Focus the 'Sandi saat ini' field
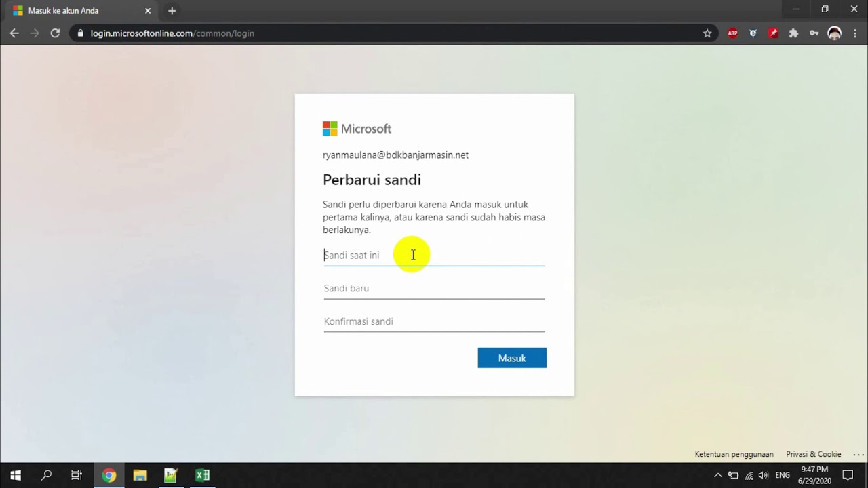 click(x=434, y=256)
